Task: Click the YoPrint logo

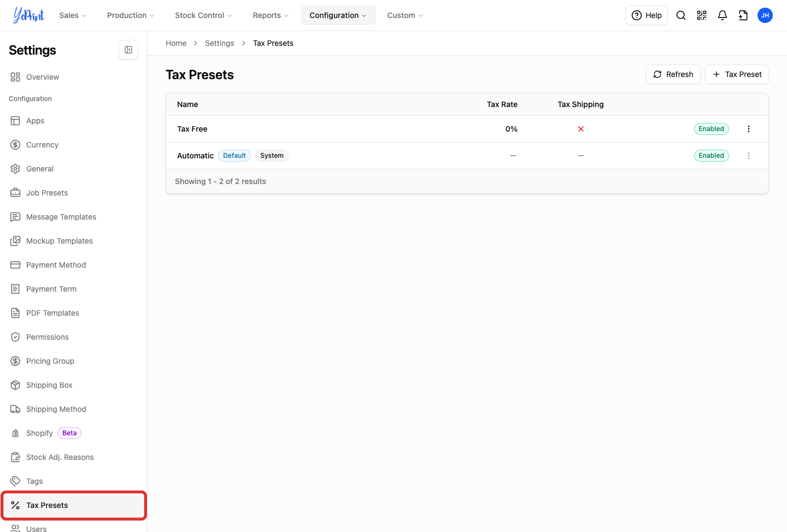Action: (29, 15)
